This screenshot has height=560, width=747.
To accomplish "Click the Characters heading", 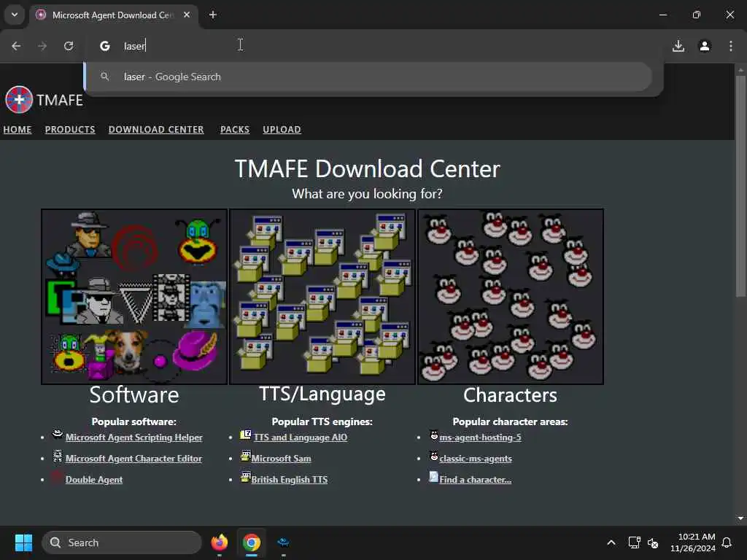I will point(510,395).
